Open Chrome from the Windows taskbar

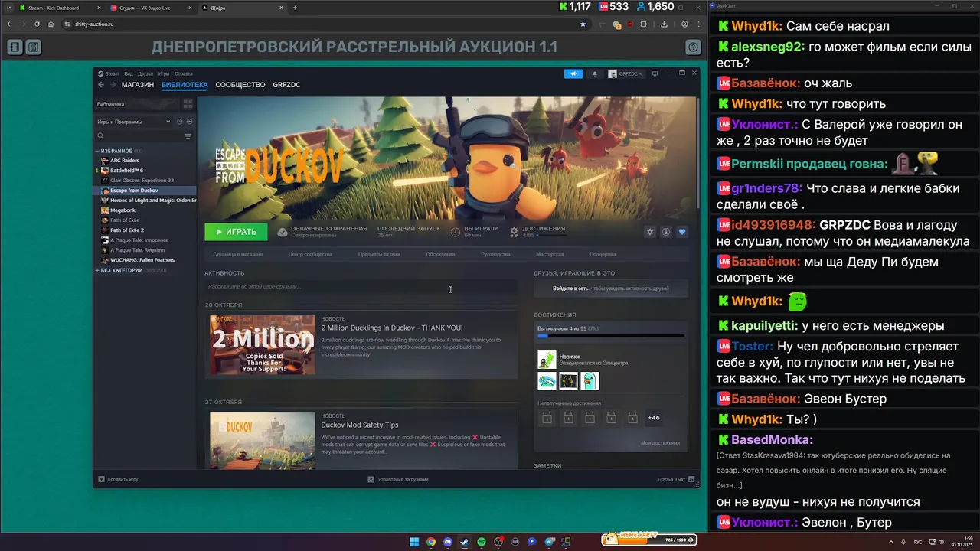(x=431, y=542)
